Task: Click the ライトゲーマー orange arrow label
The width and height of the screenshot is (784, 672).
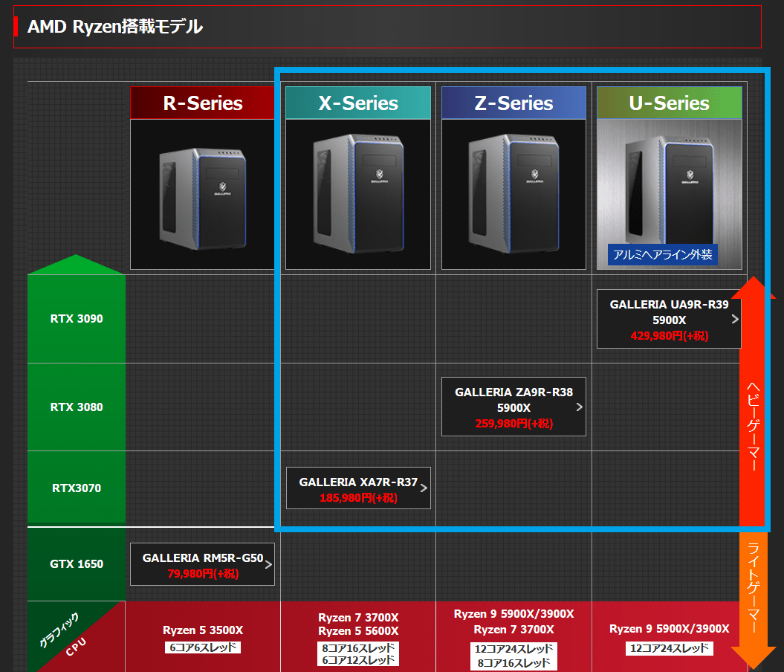Action: [x=753, y=588]
